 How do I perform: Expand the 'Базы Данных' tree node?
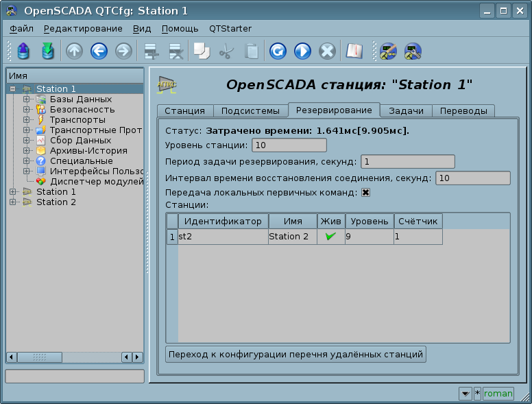click(x=27, y=99)
